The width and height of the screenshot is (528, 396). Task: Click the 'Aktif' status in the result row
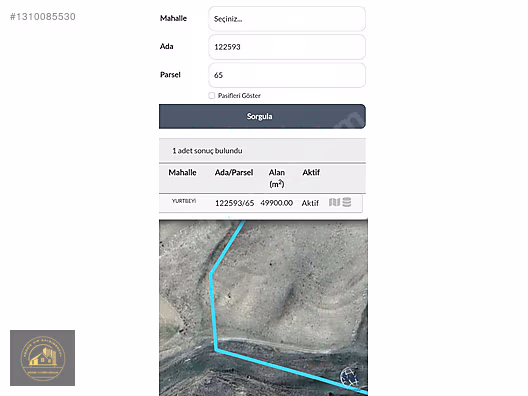click(x=310, y=203)
